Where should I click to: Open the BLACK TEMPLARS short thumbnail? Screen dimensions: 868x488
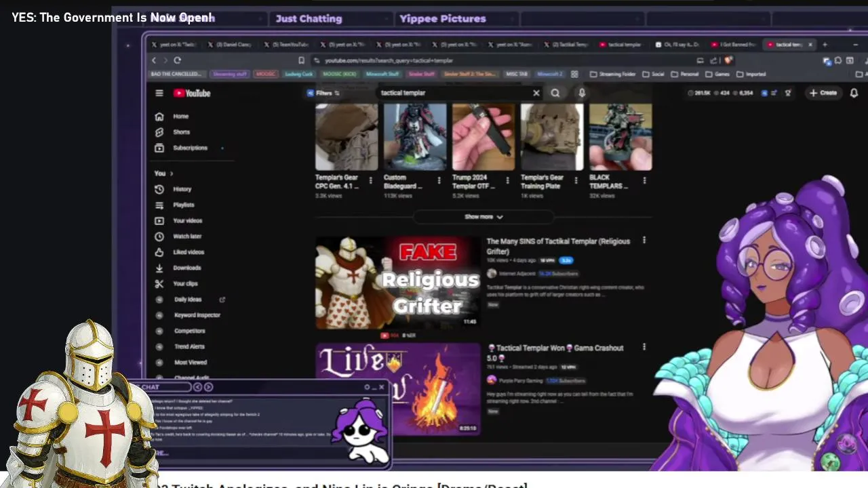coord(620,137)
